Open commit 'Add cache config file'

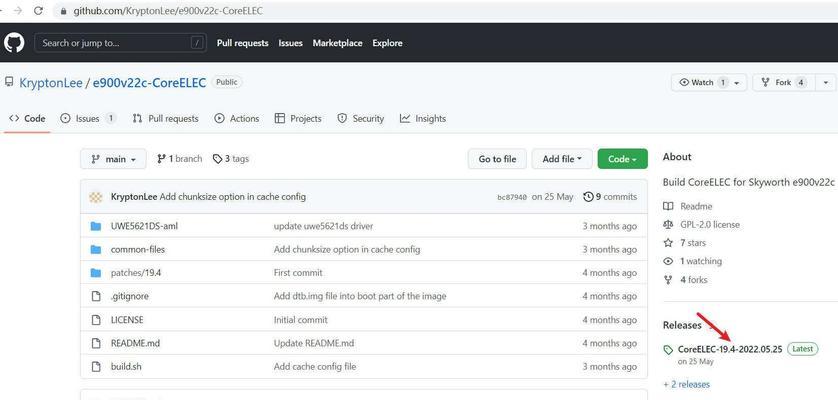pyautogui.click(x=315, y=367)
